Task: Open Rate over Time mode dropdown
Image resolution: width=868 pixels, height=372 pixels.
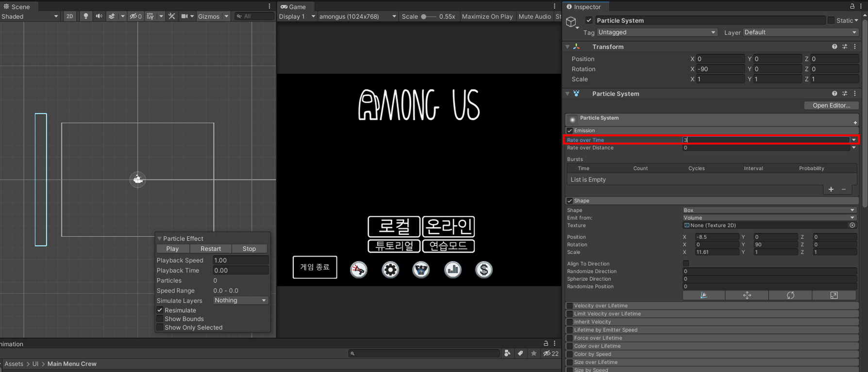Action: [854, 140]
